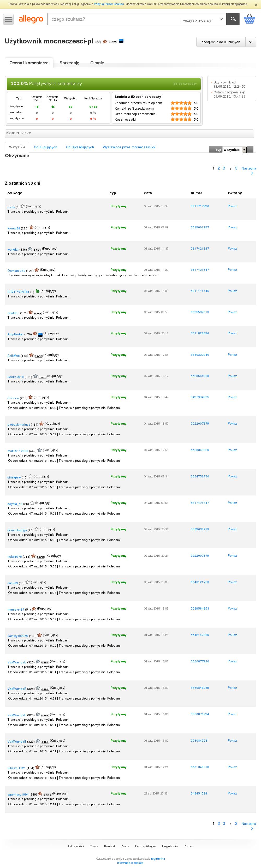Open user profile link uscis
The width and height of the screenshot is (261, 868).
tap(11, 207)
